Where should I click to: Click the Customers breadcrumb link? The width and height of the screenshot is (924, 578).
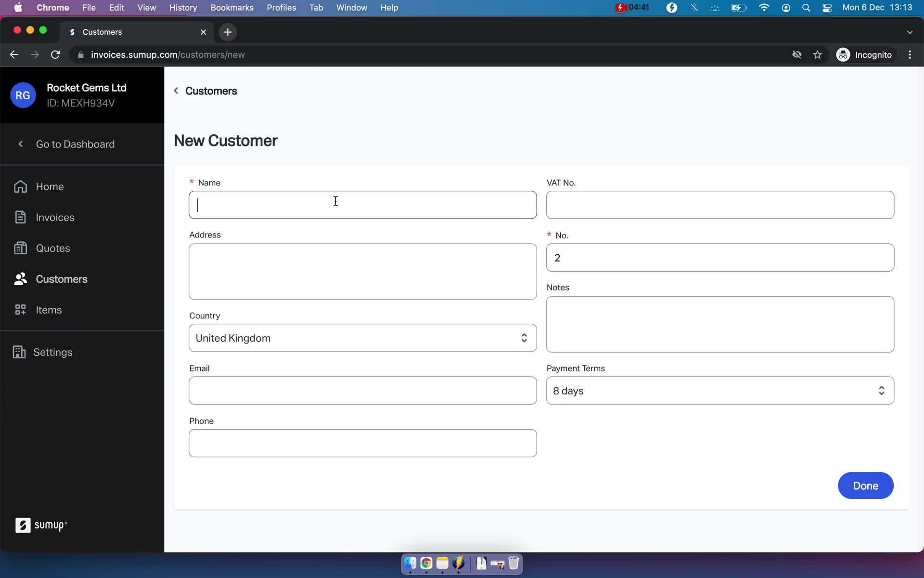click(211, 91)
